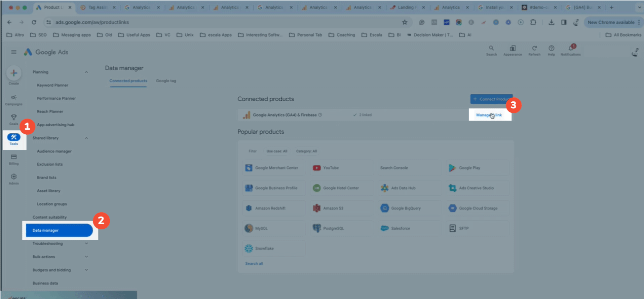This screenshot has height=299, width=644.
Task: Select the YouTube product card
Action: coord(342,168)
